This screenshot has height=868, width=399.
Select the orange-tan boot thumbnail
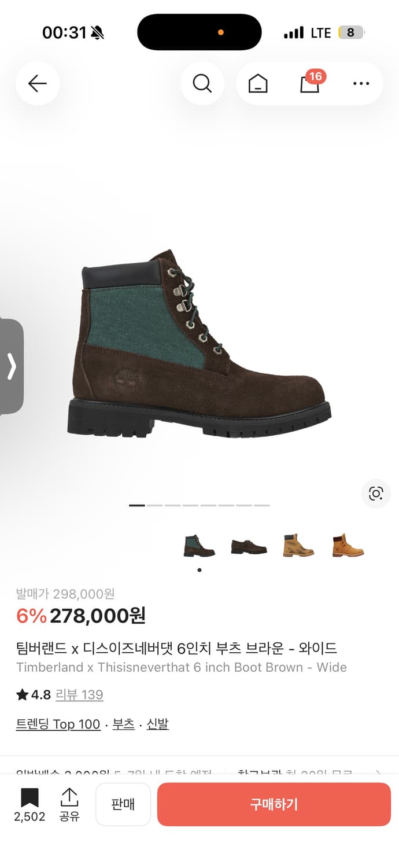click(x=348, y=546)
